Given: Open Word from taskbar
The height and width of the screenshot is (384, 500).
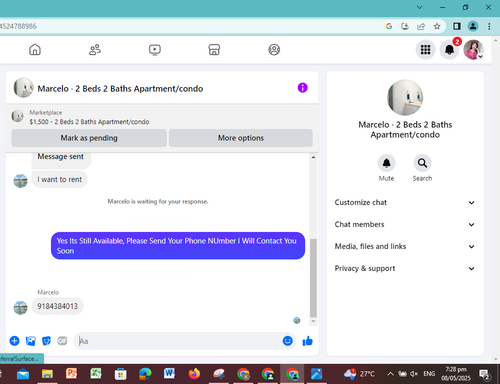Looking at the screenshot, I should click(169, 374).
